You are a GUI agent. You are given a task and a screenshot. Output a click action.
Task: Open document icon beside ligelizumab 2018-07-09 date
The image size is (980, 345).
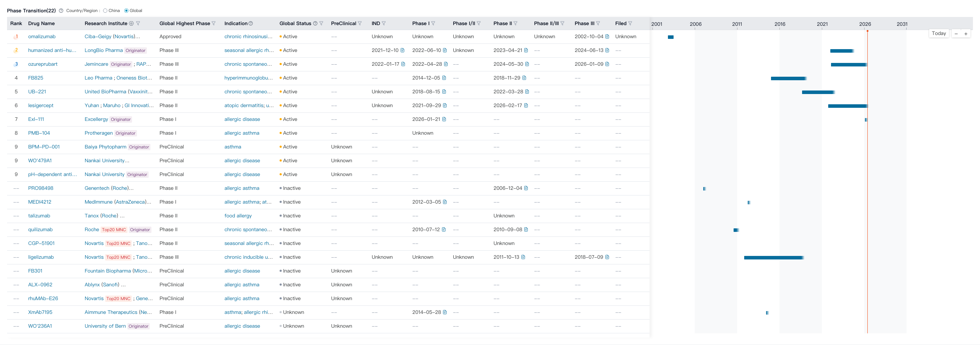point(607,257)
